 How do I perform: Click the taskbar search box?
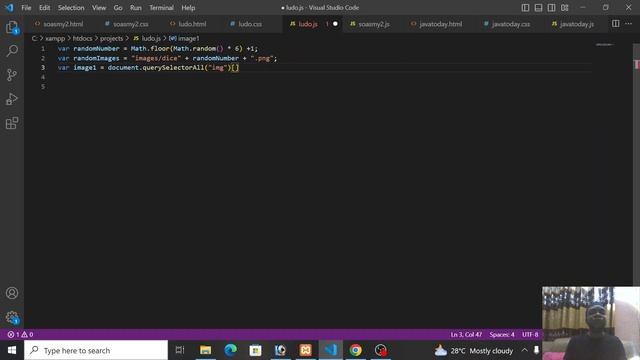[96, 350]
